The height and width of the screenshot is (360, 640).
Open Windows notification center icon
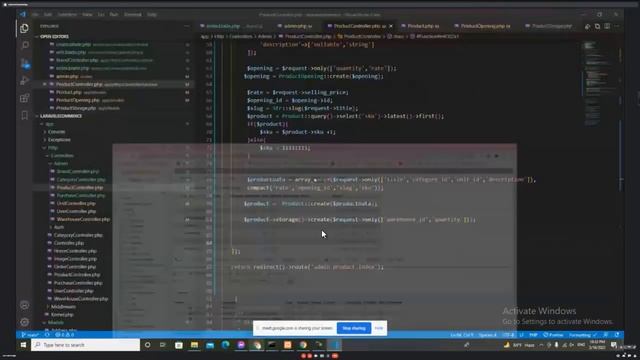click(613, 345)
